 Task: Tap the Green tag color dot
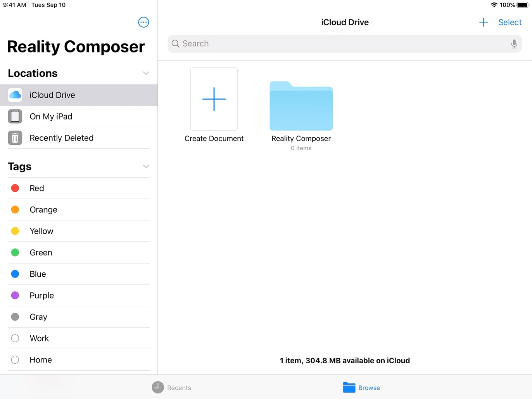[x=15, y=253]
